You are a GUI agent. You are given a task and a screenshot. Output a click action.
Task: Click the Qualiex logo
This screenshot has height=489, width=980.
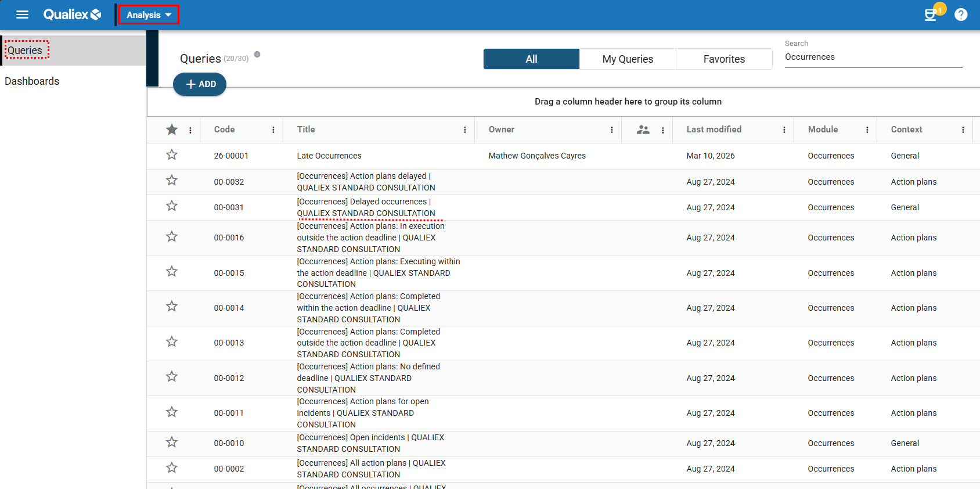coord(72,15)
